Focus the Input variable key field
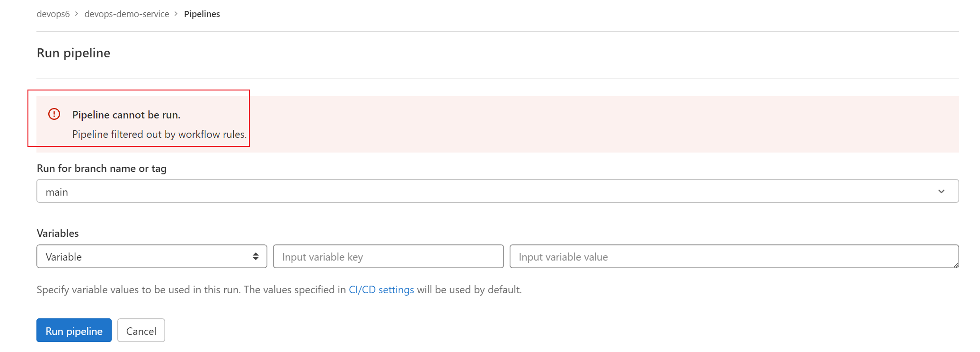This screenshot has width=980, height=352. [x=388, y=256]
